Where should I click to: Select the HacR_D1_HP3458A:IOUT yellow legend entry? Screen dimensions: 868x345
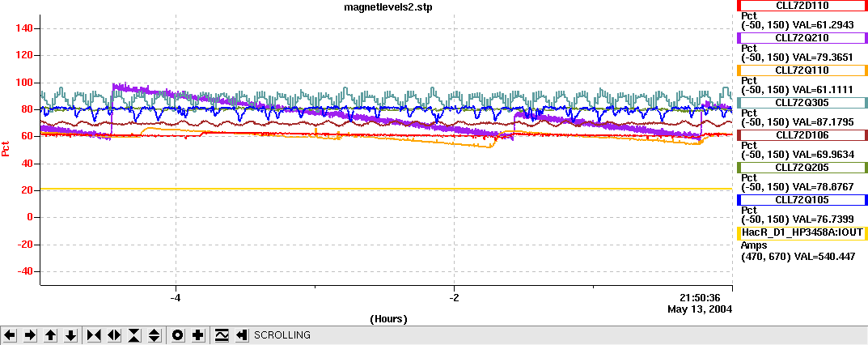click(x=802, y=232)
